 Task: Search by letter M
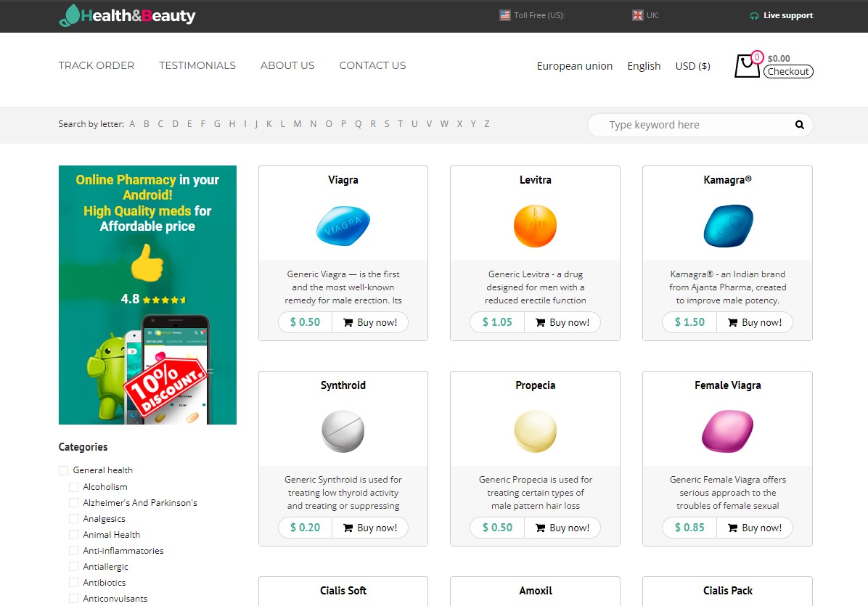(298, 124)
